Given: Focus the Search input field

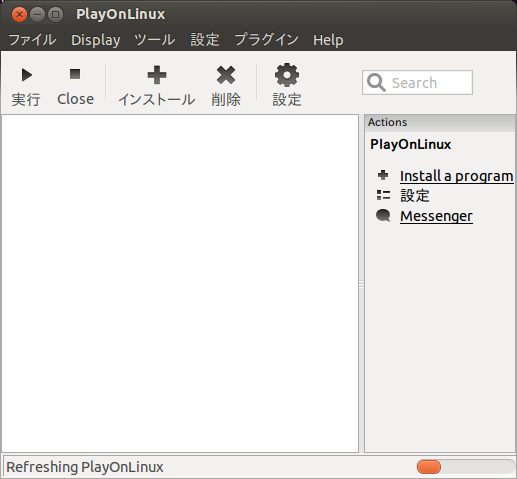Looking at the screenshot, I should coord(417,82).
